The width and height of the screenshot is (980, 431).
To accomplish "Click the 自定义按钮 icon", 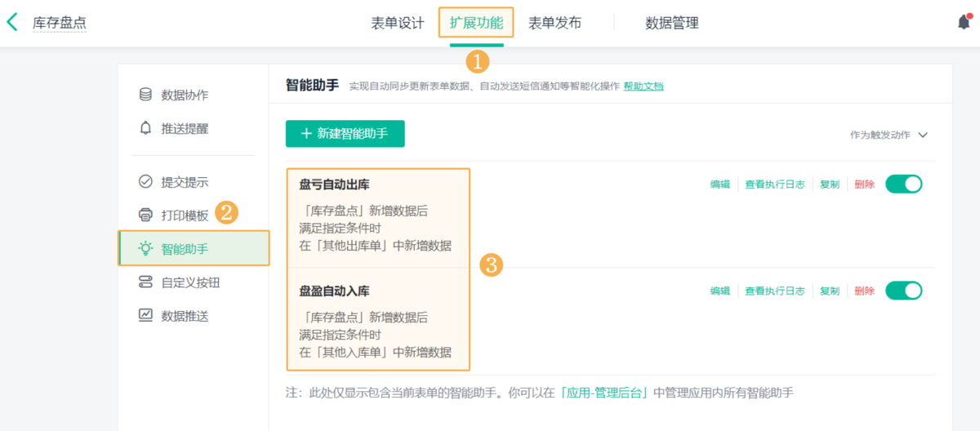I will 145,282.
